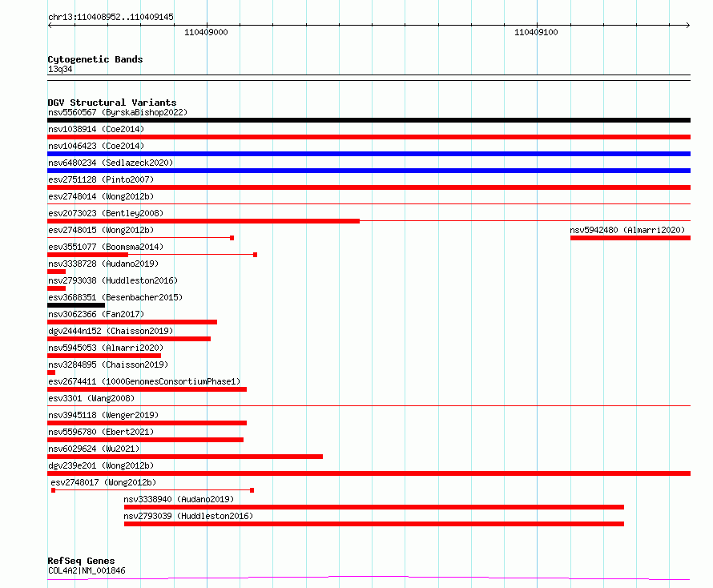Image resolution: width=713 pixels, height=588 pixels.
Task: Click the red bar under dgv239e201
Action: 369,473
